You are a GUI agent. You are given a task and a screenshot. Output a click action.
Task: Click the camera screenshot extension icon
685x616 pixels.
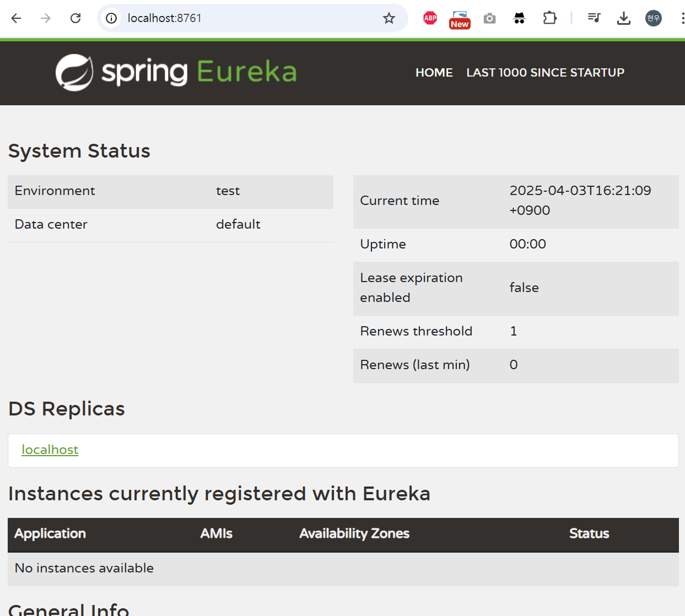coord(489,19)
